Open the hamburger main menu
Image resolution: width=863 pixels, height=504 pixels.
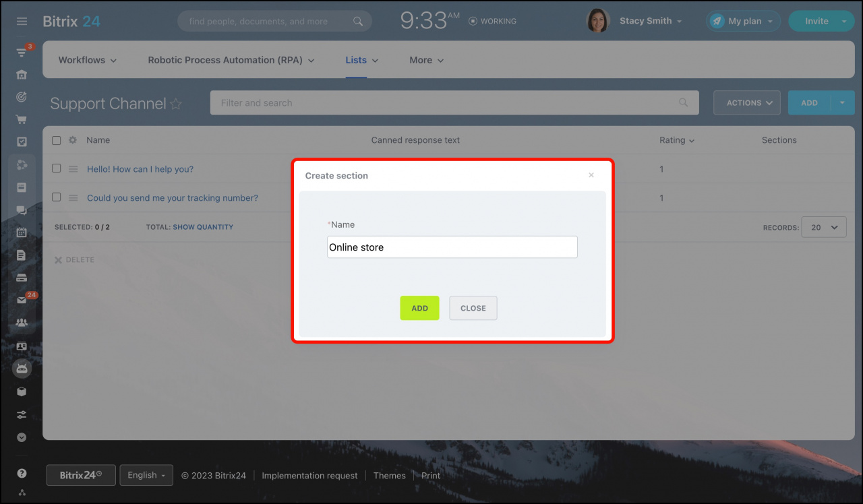[22, 22]
